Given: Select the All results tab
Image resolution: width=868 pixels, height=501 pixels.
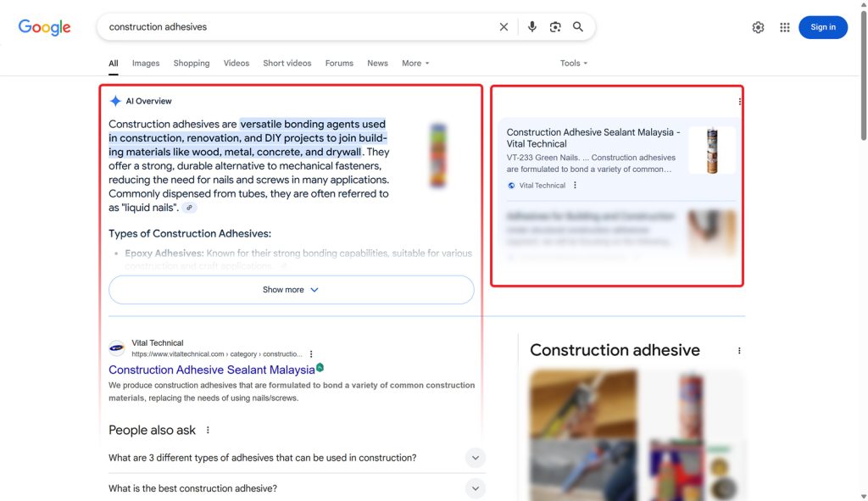Looking at the screenshot, I should pos(114,63).
